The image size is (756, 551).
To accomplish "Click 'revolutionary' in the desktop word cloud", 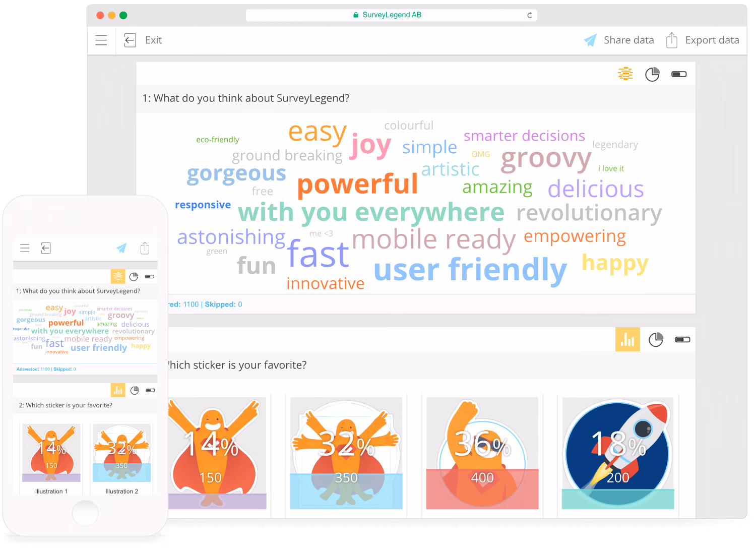I will [589, 214].
